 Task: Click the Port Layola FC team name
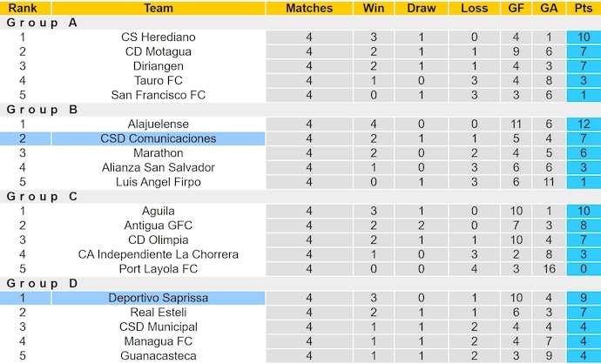[159, 269]
